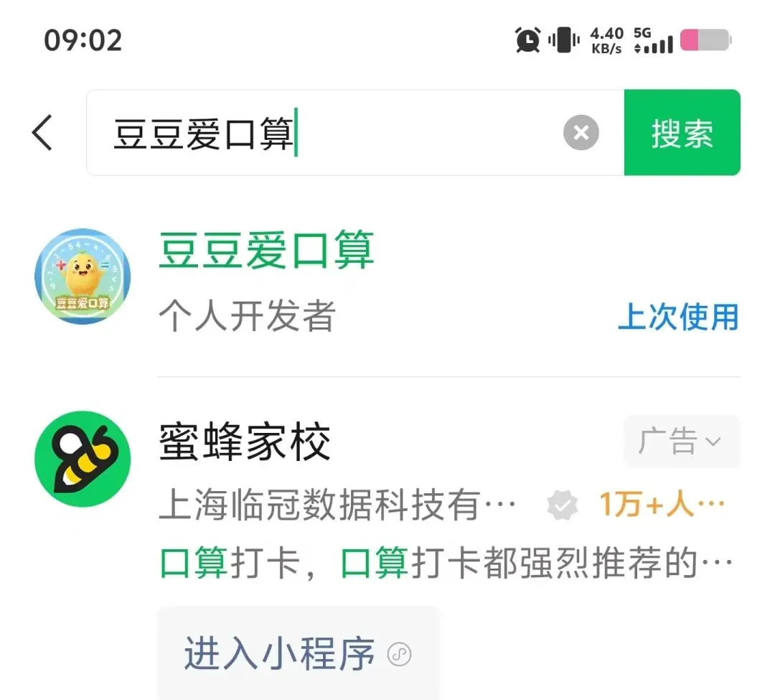
Task: Open the 口算打卡 ad description text
Action: [x=446, y=563]
